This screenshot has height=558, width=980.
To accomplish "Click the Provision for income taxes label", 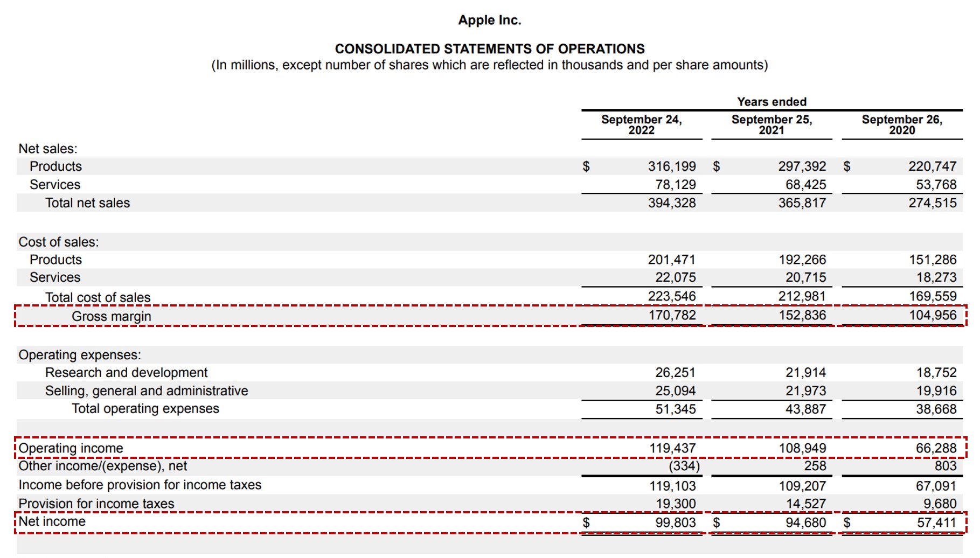I will pos(96,504).
